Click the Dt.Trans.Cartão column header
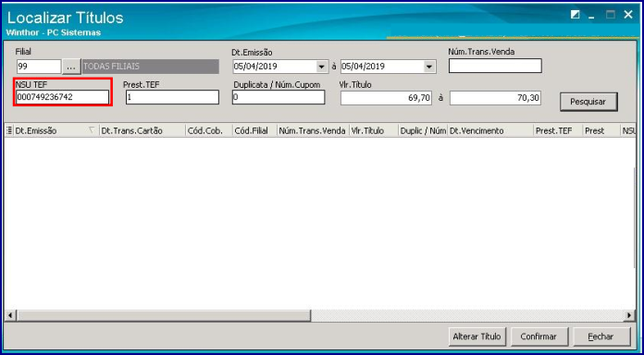 click(x=142, y=131)
